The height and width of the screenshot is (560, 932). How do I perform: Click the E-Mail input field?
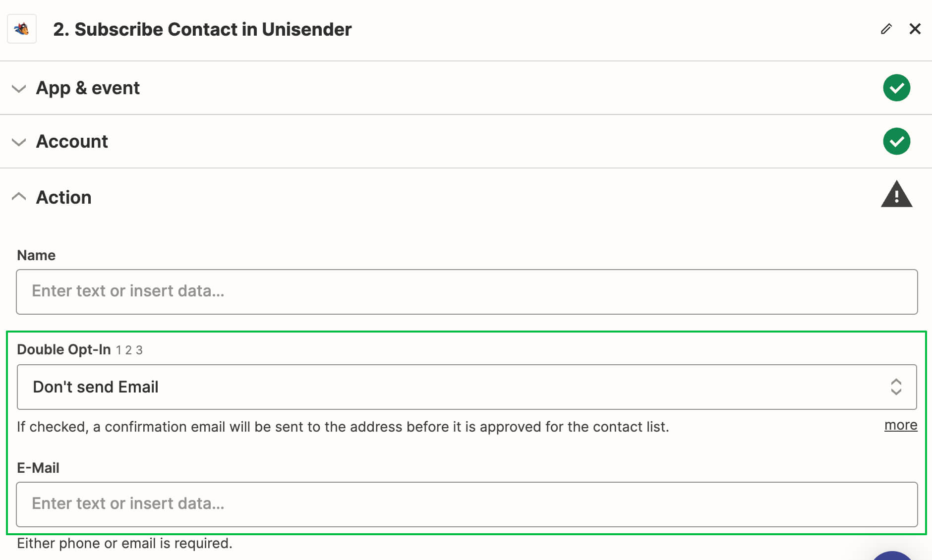(x=466, y=504)
